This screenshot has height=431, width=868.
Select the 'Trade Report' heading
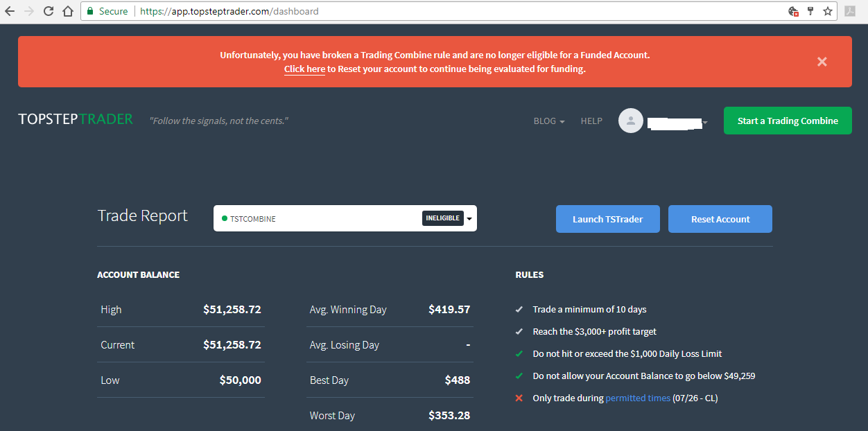tap(143, 215)
